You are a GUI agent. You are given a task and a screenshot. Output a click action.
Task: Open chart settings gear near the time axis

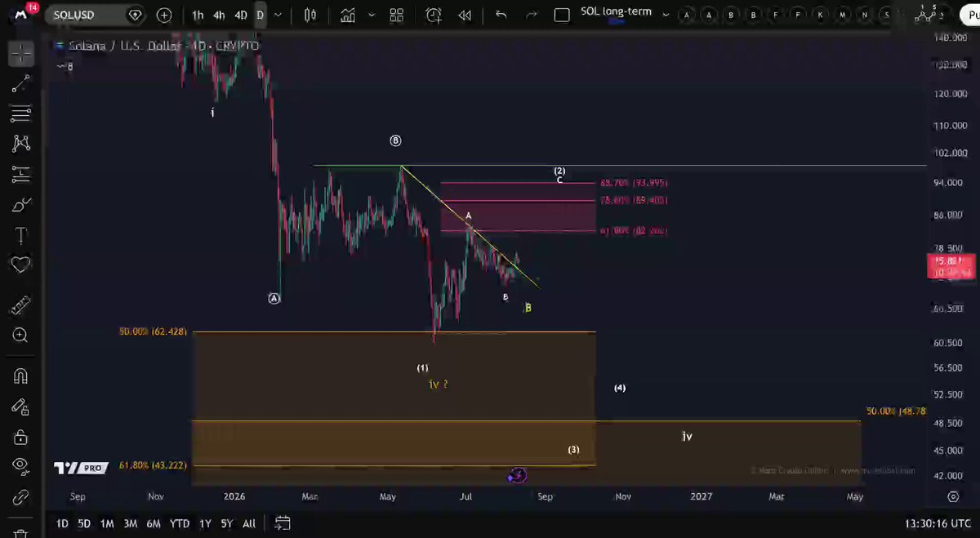pos(953,496)
